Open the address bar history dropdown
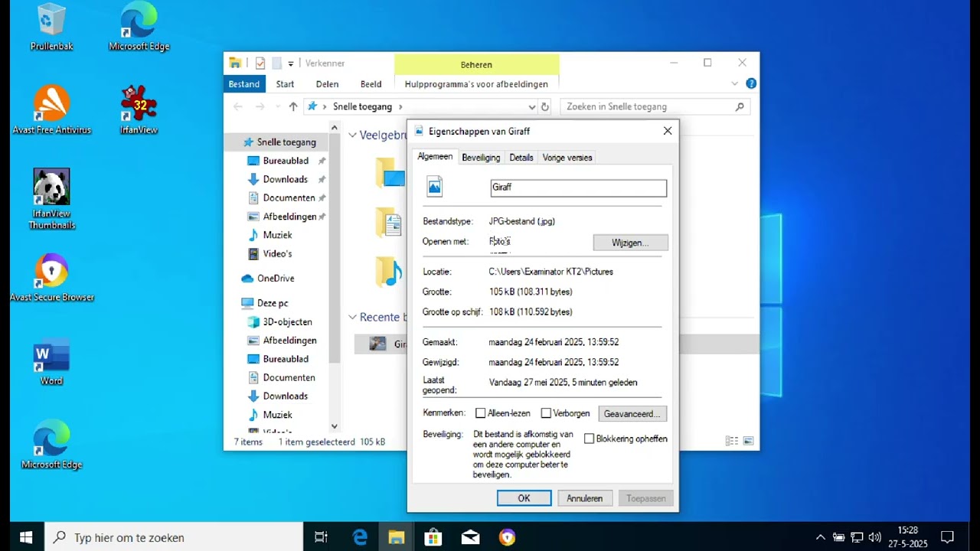 [x=531, y=107]
